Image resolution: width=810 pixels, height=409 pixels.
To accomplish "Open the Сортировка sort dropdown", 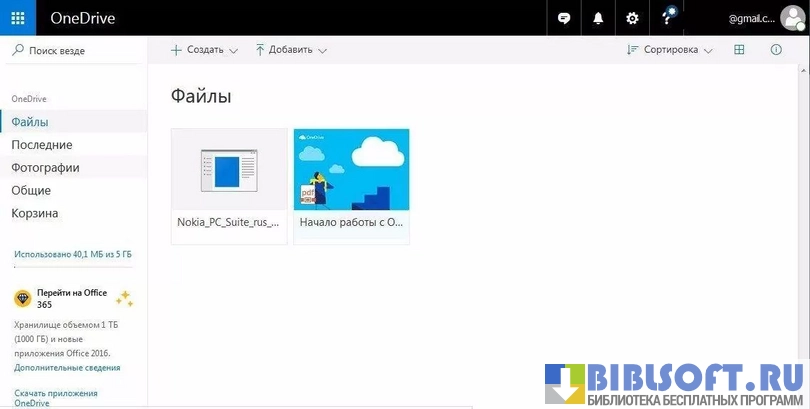I will pos(669,50).
